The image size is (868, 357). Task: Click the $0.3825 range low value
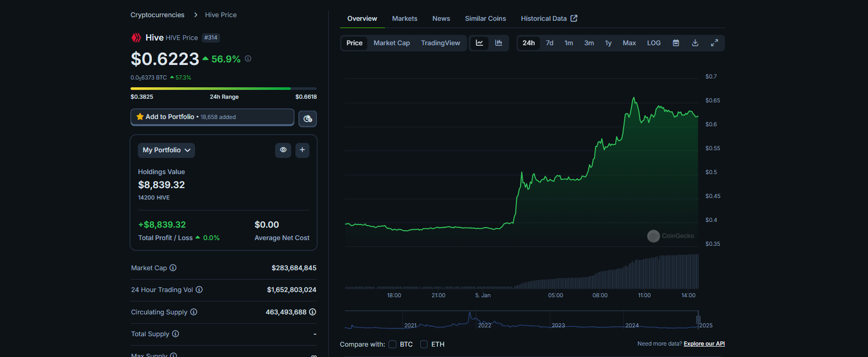[142, 97]
